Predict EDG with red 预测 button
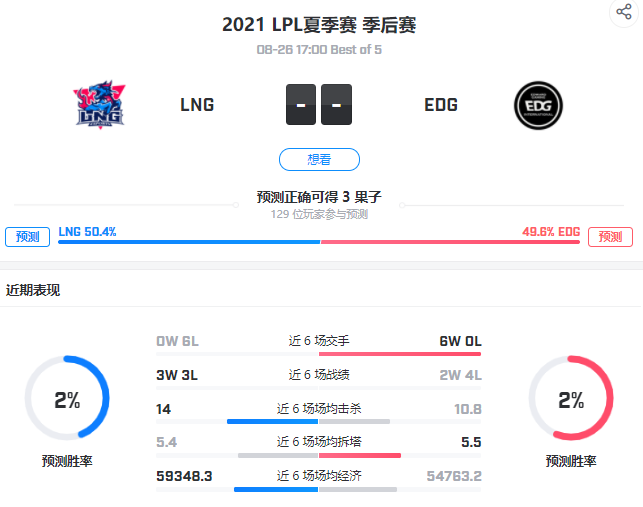 610,237
